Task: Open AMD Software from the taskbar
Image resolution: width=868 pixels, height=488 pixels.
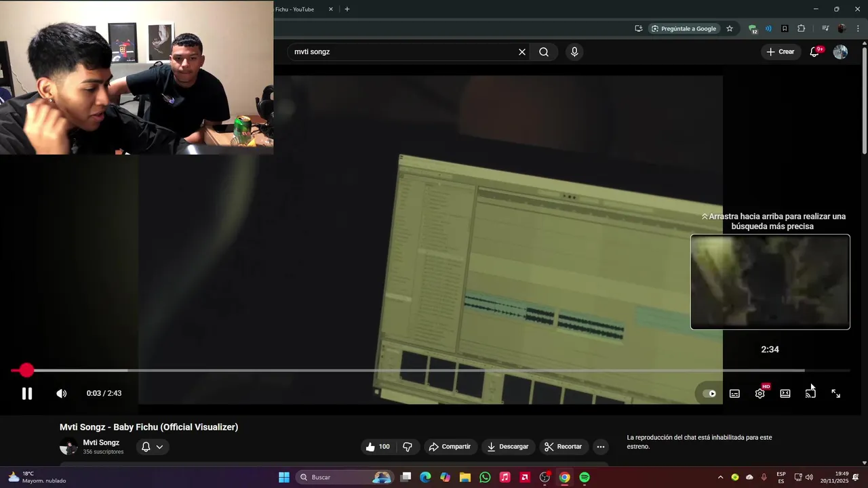Action: 525,477
